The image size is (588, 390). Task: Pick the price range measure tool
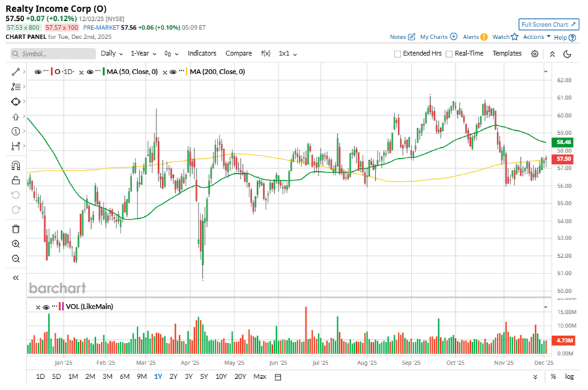pyautogui.click(x=16, y=146)
